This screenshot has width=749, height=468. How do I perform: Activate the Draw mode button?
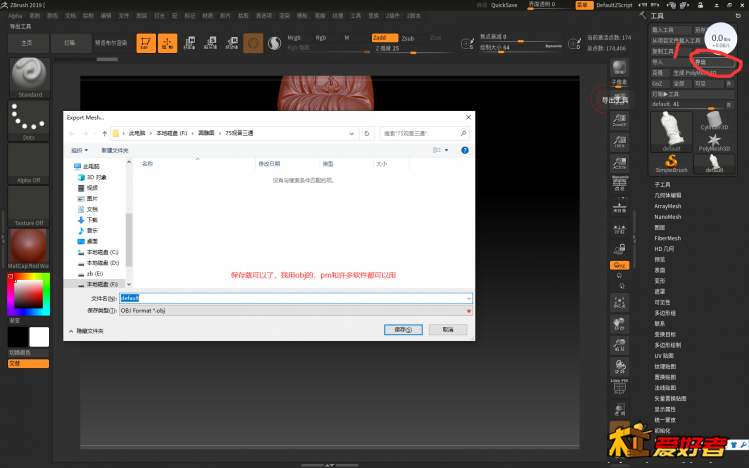pyautogui.click(x=167, y=43)
